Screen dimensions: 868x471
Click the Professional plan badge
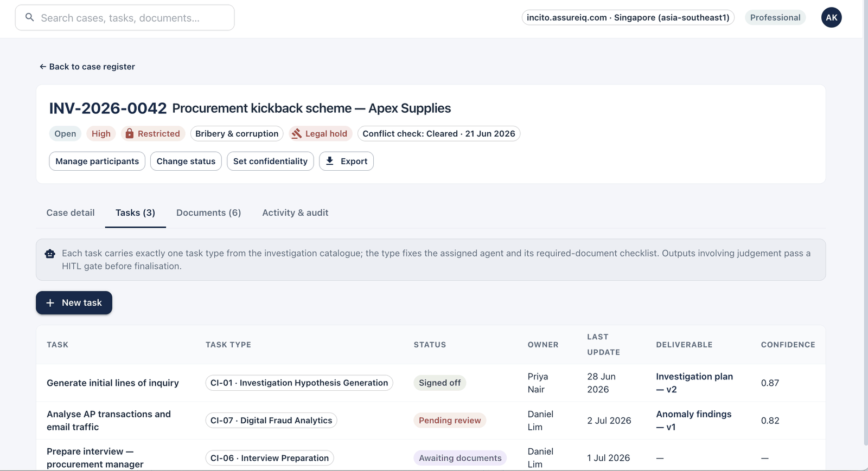pos(775,17)
